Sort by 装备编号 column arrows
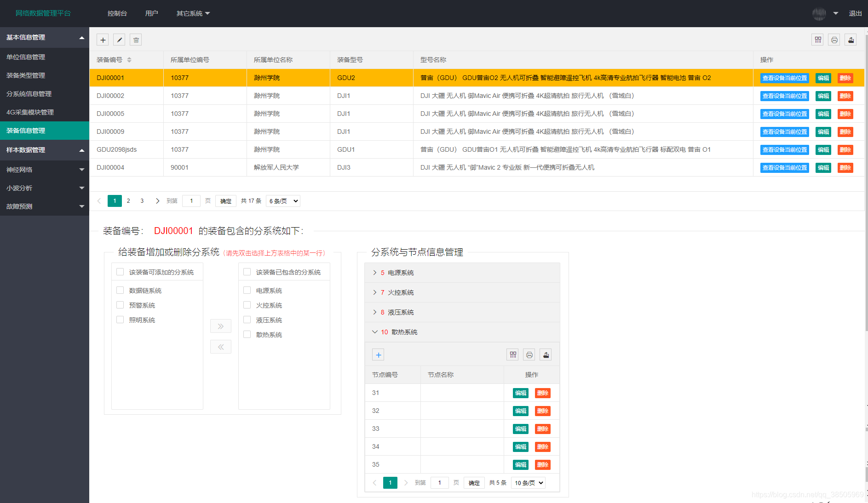Viewport: 868px width, 503px height. point(129,60)
